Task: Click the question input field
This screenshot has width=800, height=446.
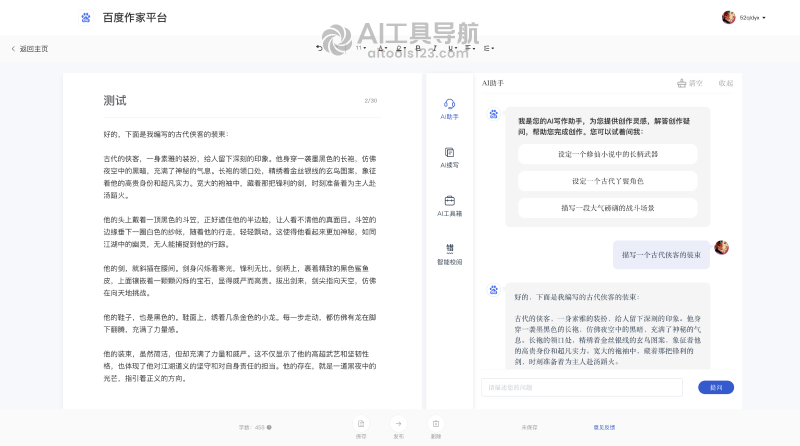Action: tap(582, 387)
